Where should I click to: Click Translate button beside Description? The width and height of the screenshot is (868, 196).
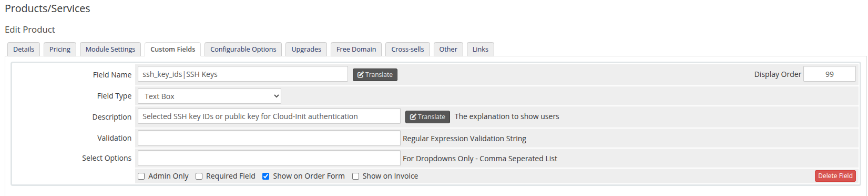coord(427,117)
